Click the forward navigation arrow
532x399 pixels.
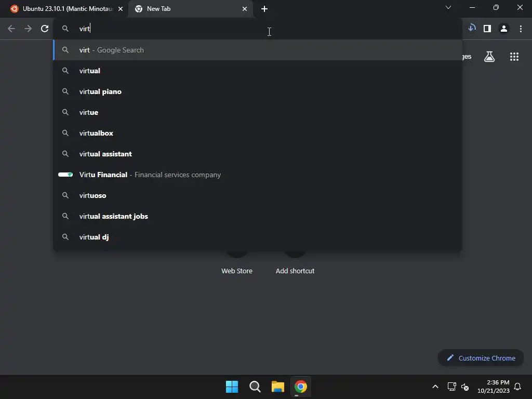click(x=28, y=29)
